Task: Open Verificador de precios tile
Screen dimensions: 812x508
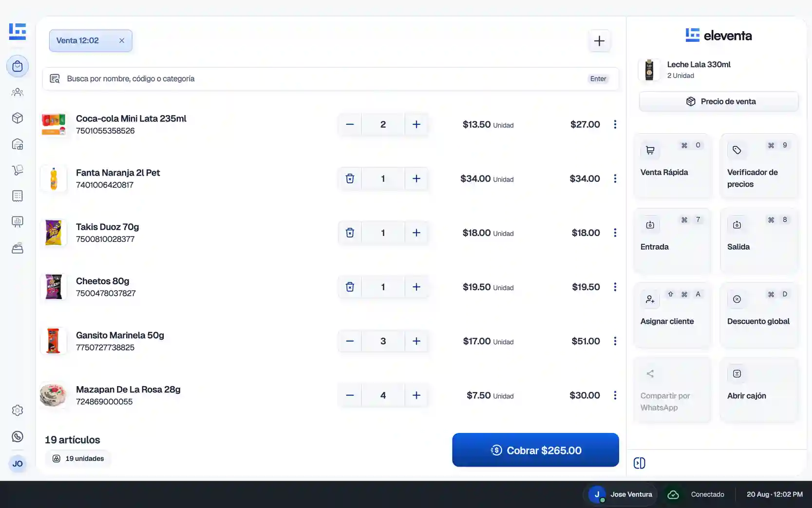Action: click(759, 166)
